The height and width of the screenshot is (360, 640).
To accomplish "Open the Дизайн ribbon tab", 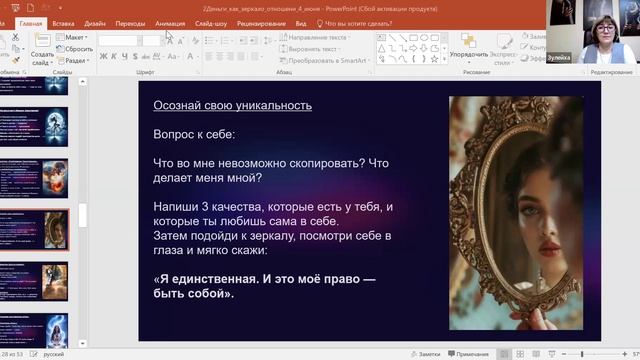I will coord(95,24).
